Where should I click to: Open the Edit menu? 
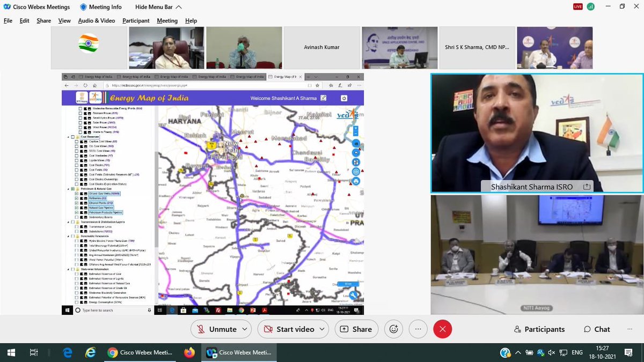pos(25,20)
